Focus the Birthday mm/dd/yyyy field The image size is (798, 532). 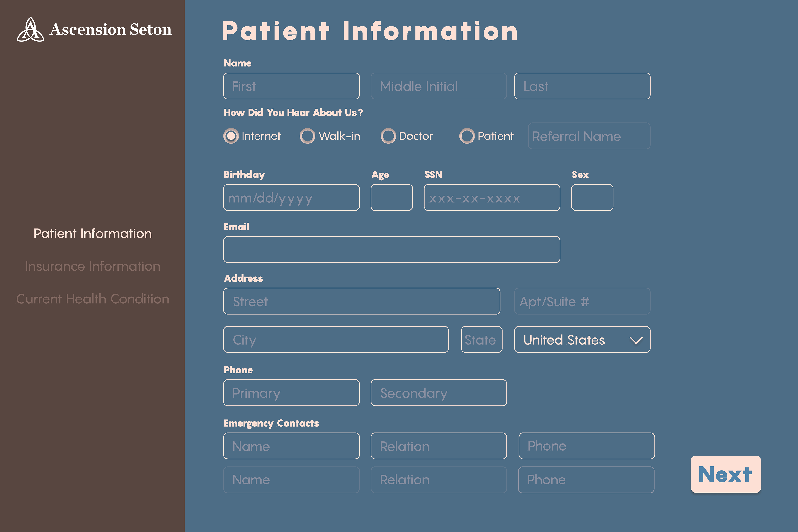point(291,197)
